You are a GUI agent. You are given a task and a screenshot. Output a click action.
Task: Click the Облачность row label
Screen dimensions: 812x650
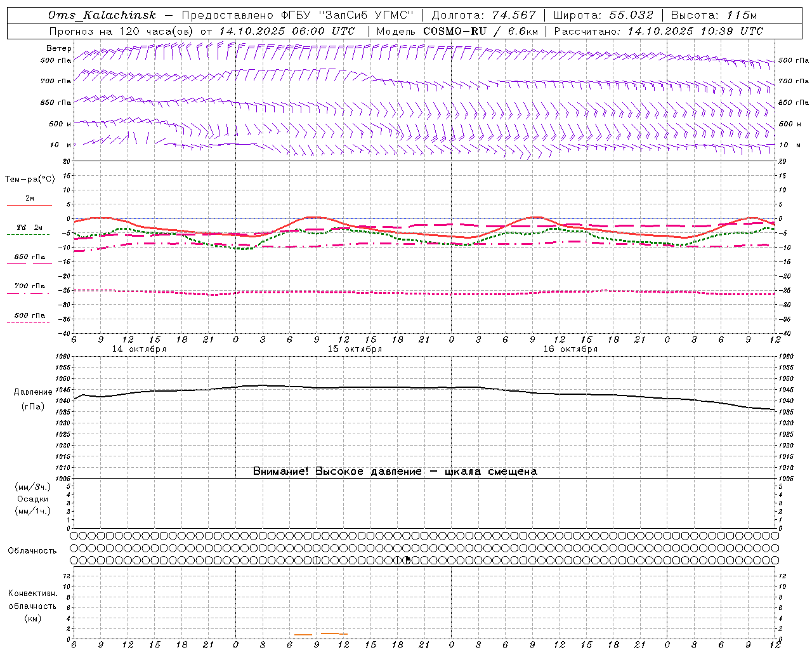tap(32, 551)
